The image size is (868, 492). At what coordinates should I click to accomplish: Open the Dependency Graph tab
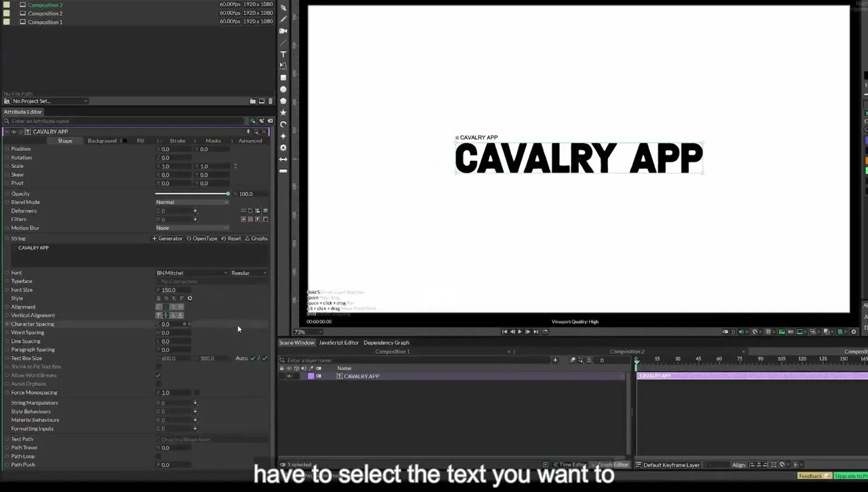386,343
